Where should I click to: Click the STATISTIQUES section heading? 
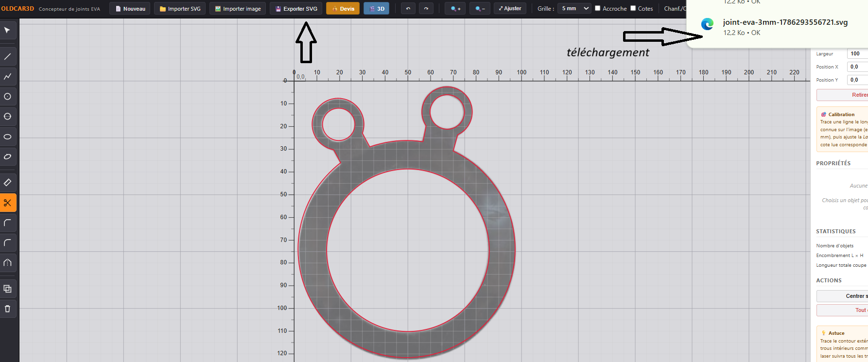[x=836, y=231]
